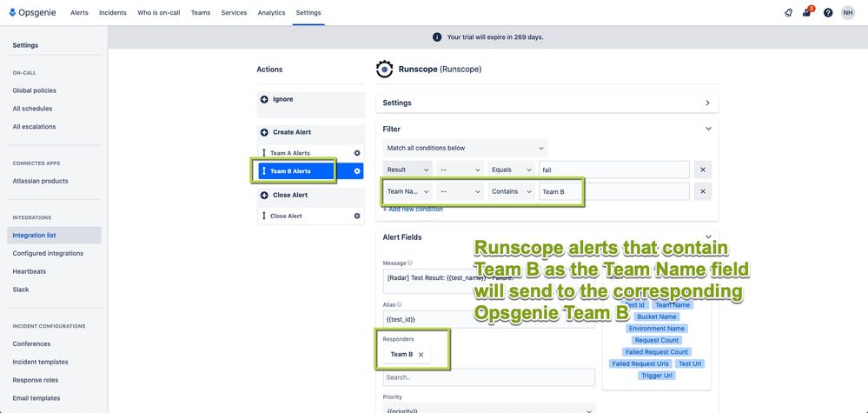Screen dimensions: 868x413
Task: Open the Analytics tab
Action: pos(271,13)
